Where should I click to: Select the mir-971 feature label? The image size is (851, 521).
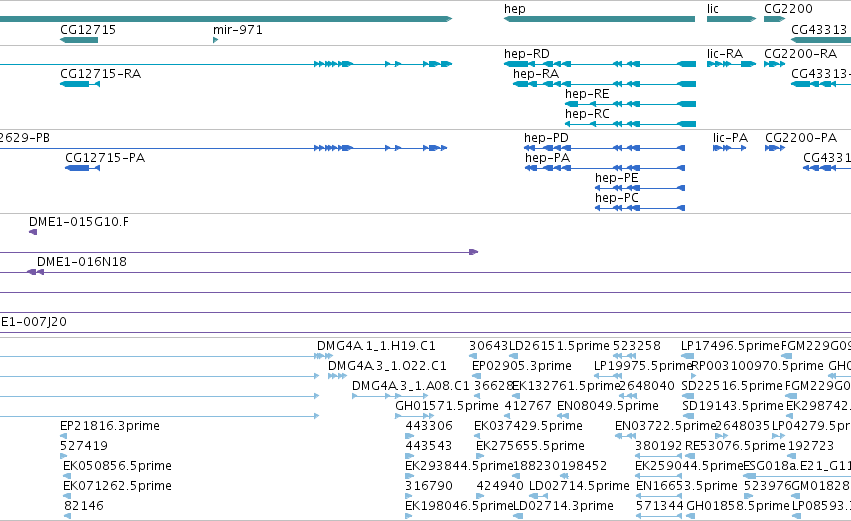coord(238,29)
